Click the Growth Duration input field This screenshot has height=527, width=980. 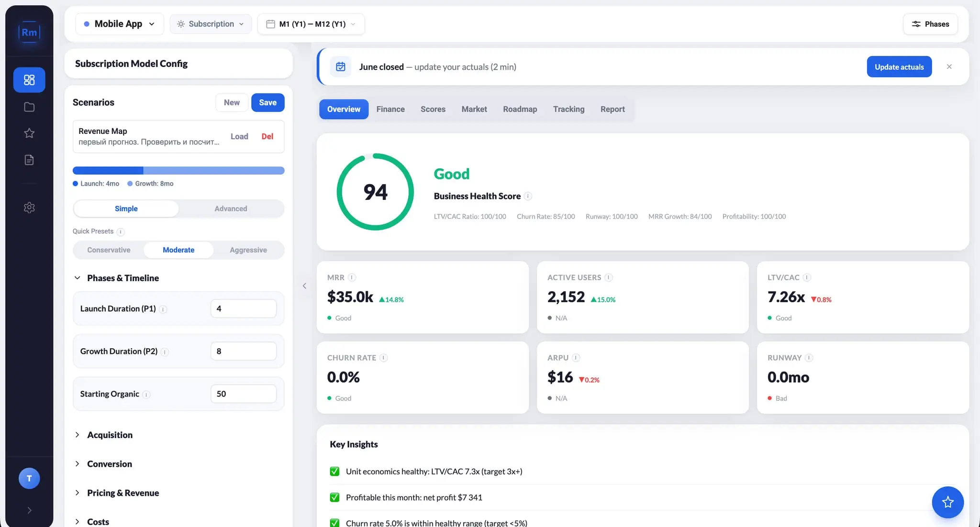pyautogui.click(x=244, y=351)
